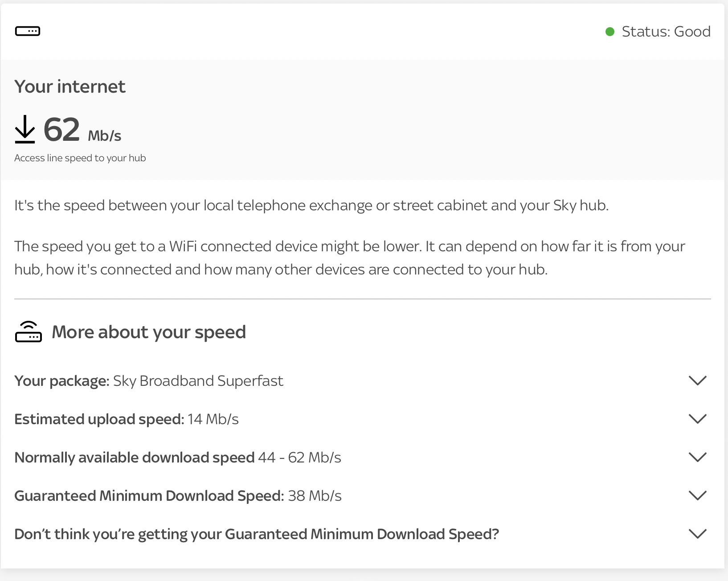
Task: Click the Sky hub icon in the header
Action: coord(28,31)
